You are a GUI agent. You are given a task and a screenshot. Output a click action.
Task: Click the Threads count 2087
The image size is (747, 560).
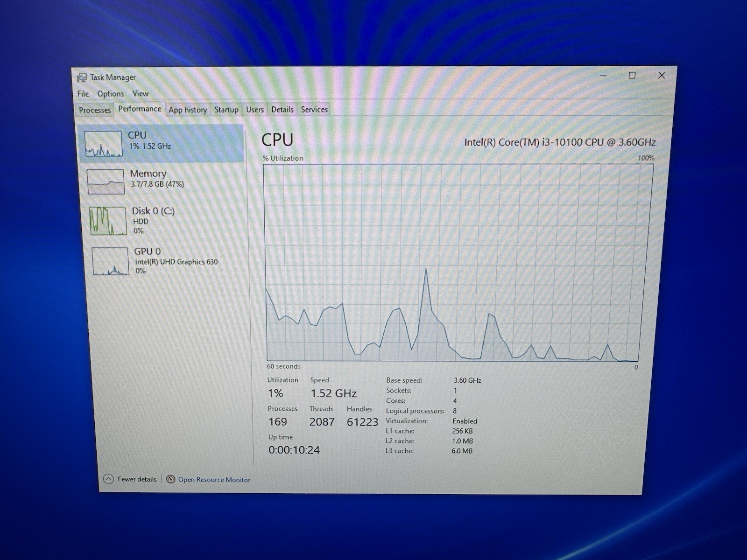coord(322,422)
